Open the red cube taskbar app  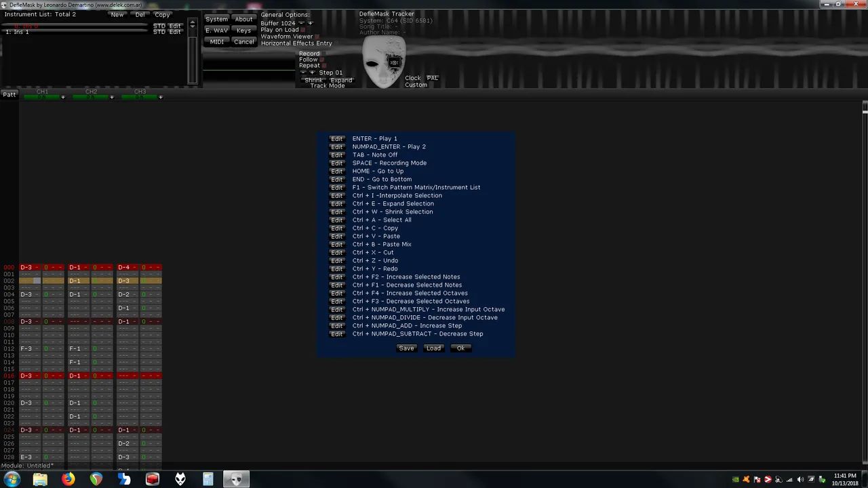(152, 479)
